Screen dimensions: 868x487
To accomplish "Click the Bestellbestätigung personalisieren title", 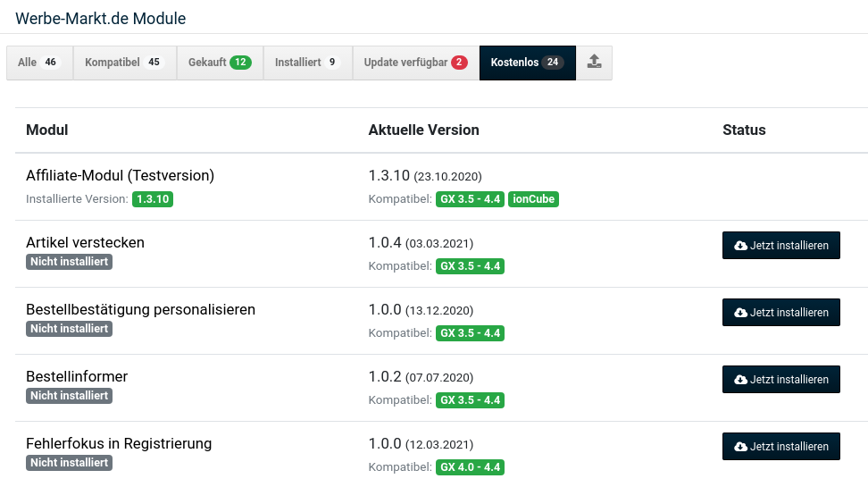I will (140, 310).
